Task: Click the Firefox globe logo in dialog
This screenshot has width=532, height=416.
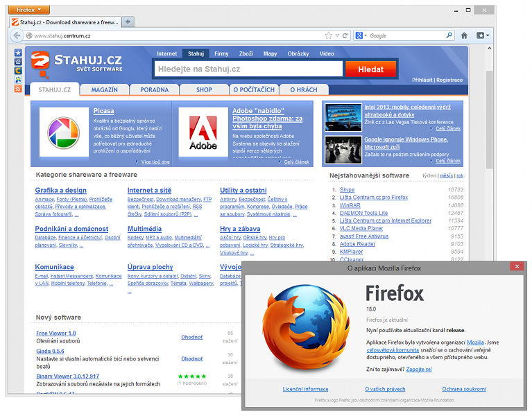Action: [307, 328]
